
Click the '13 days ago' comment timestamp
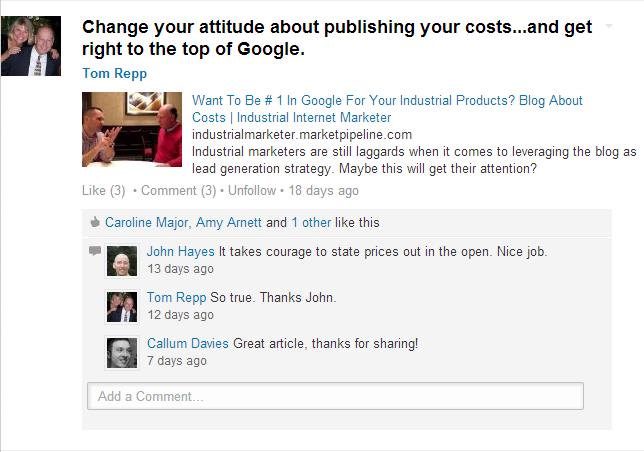click(x=180, y=269)
